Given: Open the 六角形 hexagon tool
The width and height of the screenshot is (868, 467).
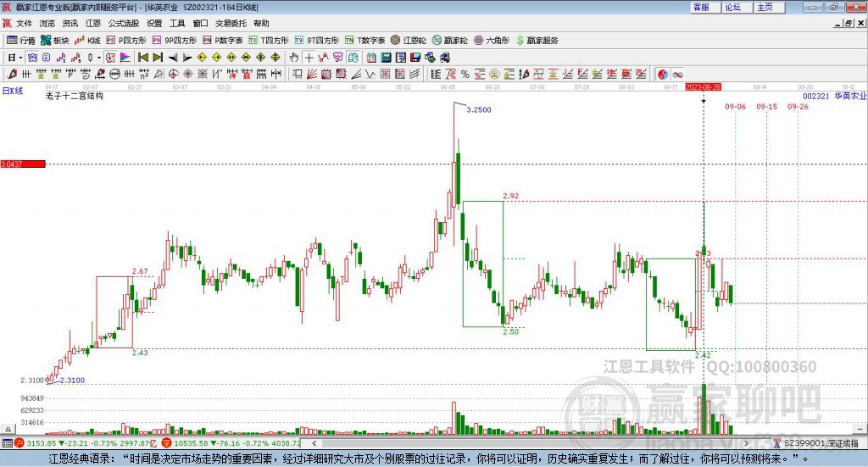Looking at the screenshot, I should pyautogui.click(x=492, y=41).
